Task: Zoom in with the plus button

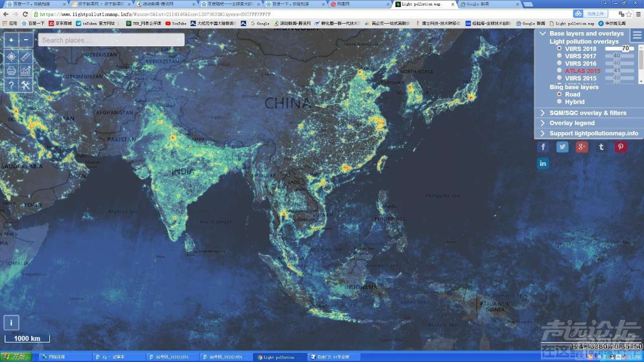Action: point(11,40)
